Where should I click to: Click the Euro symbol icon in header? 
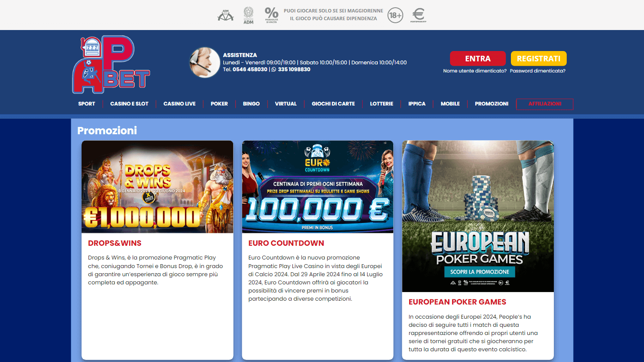418,15
